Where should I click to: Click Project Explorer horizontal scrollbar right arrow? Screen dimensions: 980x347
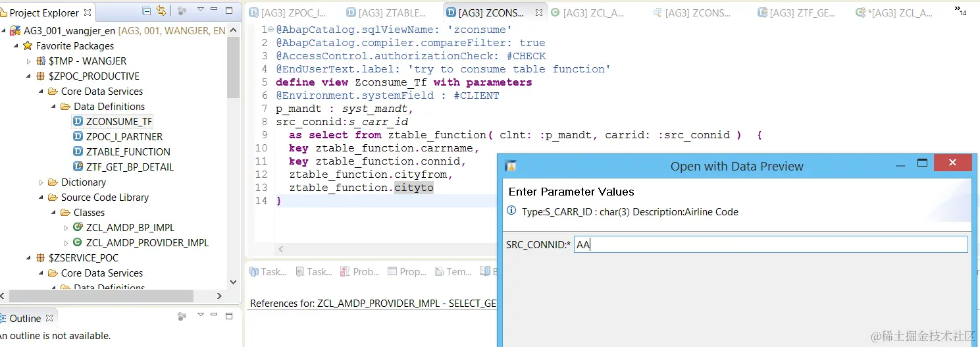pyautogui.click(x=220, y=296)
